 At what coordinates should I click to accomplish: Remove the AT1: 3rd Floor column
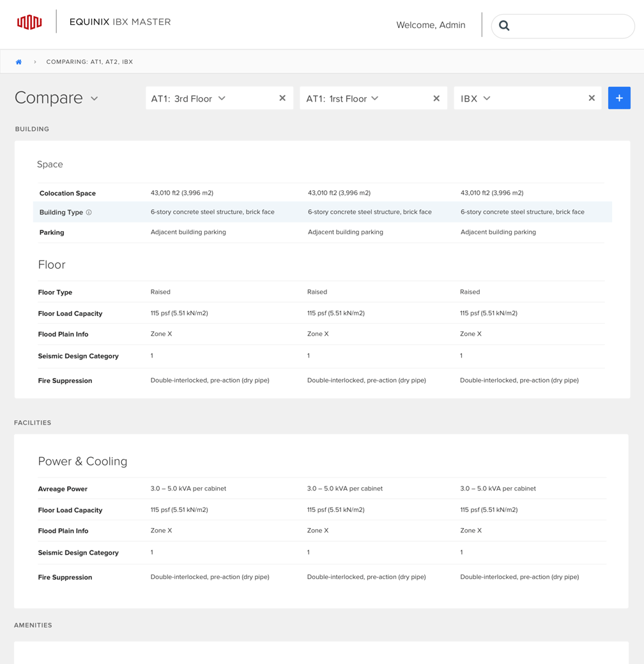(282, 98)
